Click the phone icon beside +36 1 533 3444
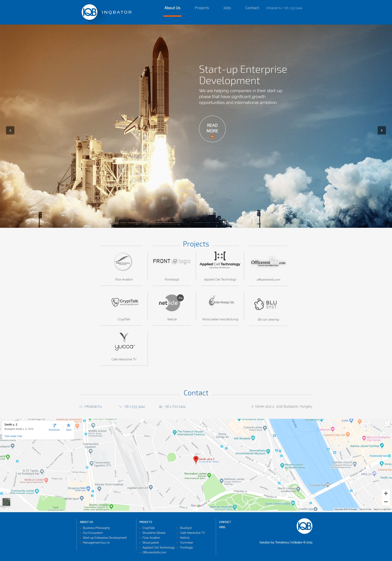Screen dimensions: 392x561 tap(120, 407)
